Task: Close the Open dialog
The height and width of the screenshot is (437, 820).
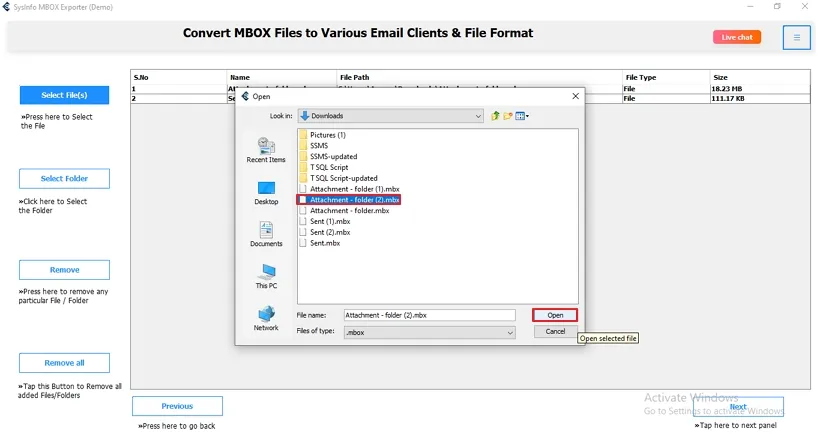Action: [575, 96]
